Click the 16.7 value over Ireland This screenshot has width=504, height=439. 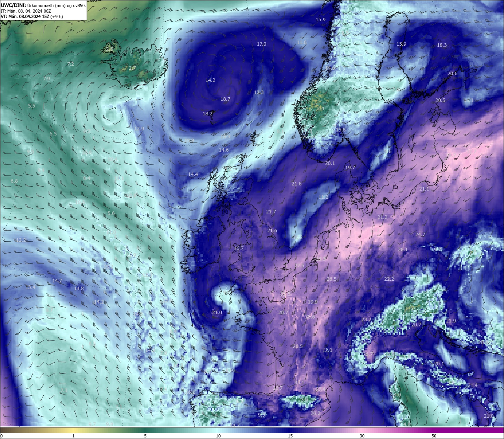(239, 248)
